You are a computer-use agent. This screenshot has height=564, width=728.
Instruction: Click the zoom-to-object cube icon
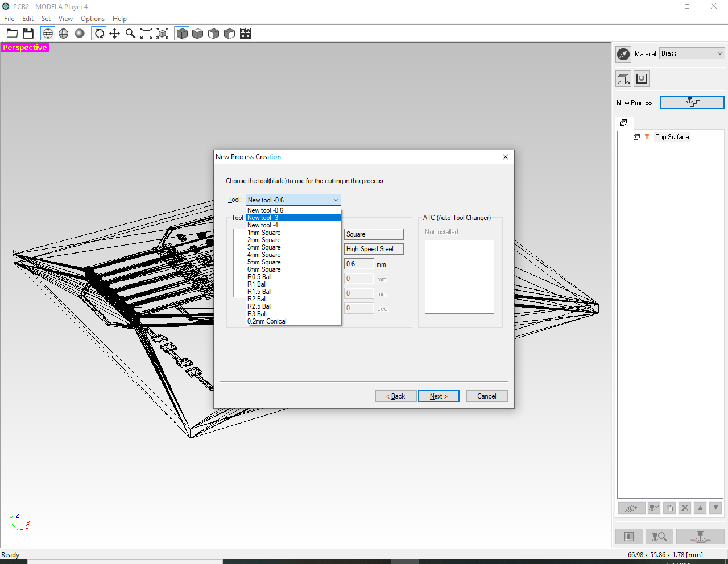click(162, 34)
